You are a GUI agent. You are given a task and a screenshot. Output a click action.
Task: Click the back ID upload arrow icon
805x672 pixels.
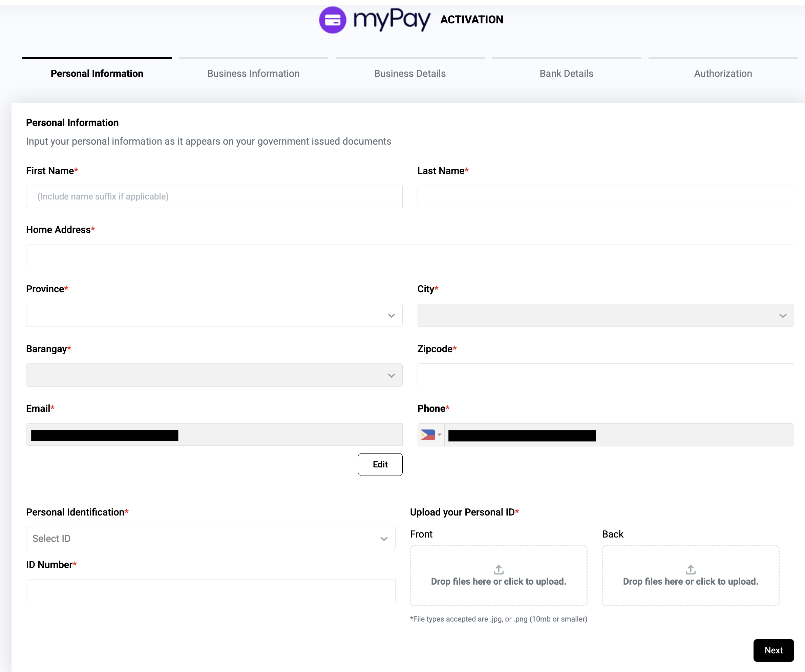pos(691,569)
